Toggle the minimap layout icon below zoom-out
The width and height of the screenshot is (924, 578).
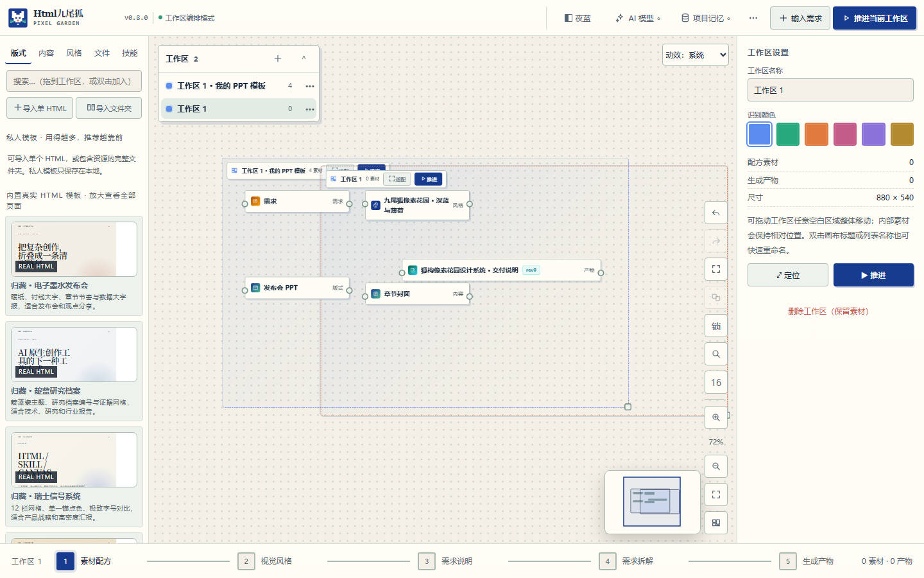click(716, 523)
